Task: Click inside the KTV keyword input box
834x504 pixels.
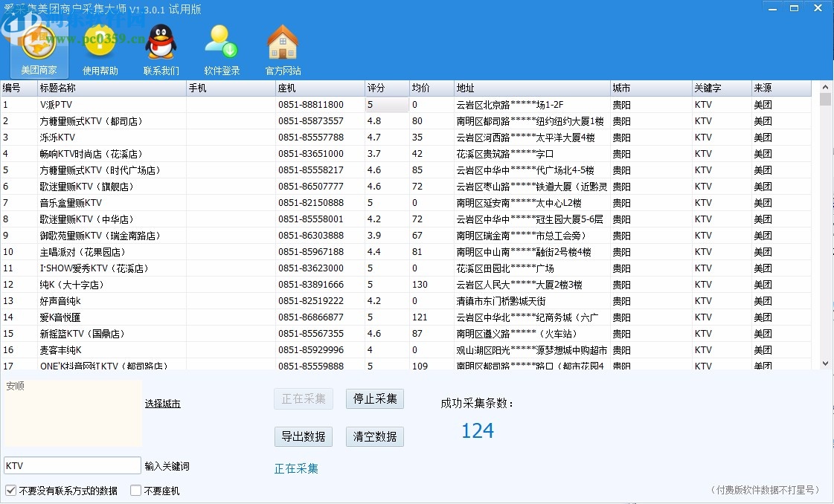Action: 71,464
